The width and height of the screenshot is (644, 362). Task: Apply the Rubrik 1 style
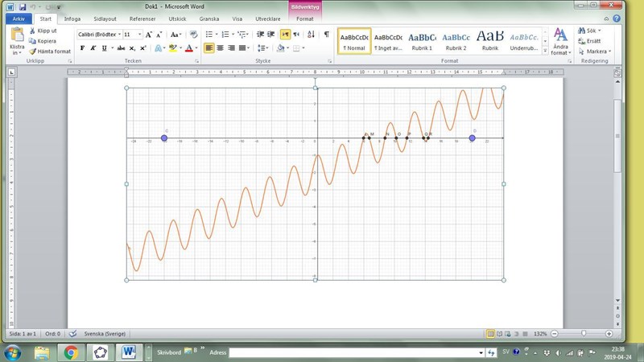click(422, 41)
